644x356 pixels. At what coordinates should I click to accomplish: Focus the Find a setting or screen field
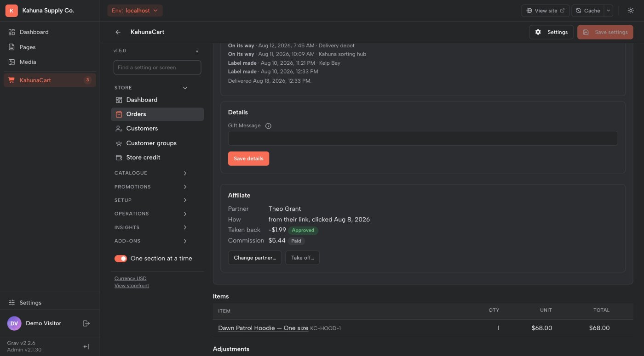tap(157, 68)
